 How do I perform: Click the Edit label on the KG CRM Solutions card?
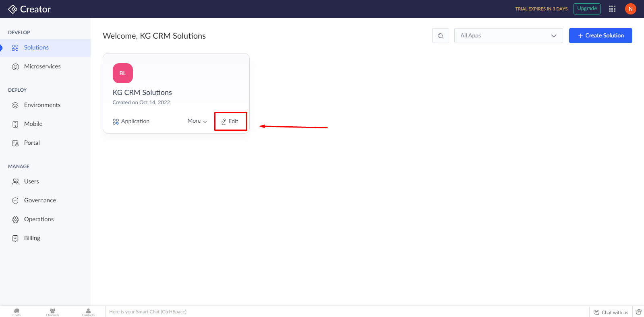click(x=234, y=121)
